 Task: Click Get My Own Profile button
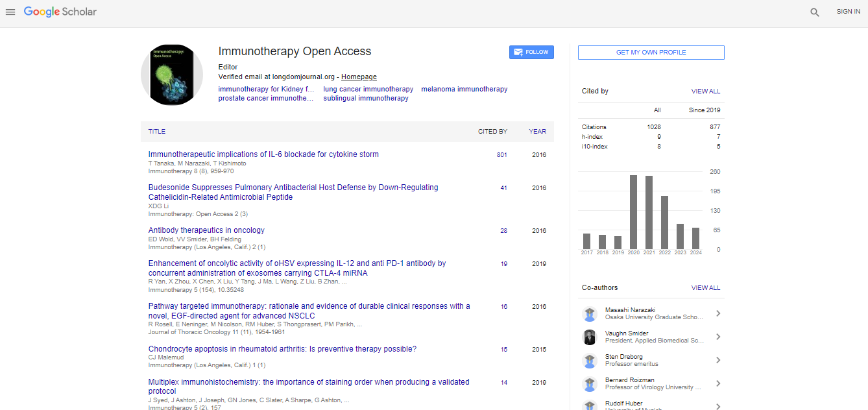pyautogui.click(x=651, y=53)
